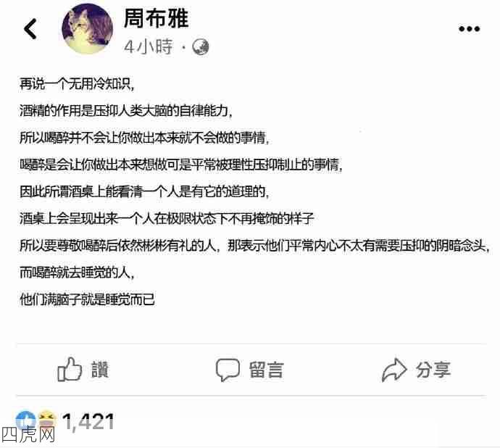Open the 4小時 timestamp link
The width and height of the screenshot is (500, 448).
click(x=149, y=47)
